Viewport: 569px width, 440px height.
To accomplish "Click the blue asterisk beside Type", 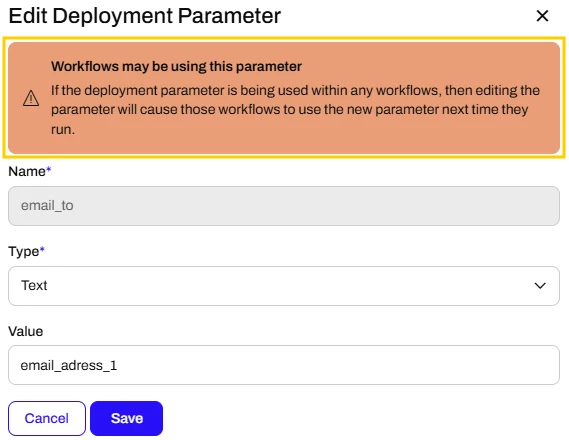I will 42,249.
